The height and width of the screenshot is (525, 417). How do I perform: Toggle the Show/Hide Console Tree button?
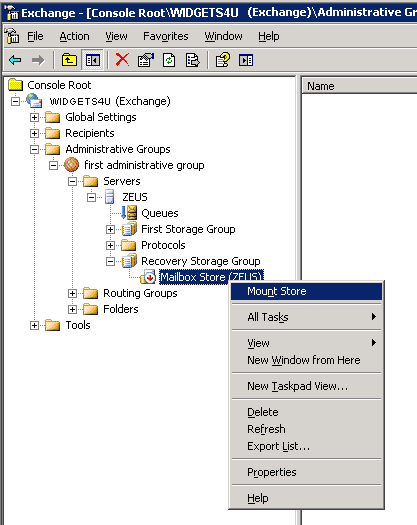tap(92, 60)
